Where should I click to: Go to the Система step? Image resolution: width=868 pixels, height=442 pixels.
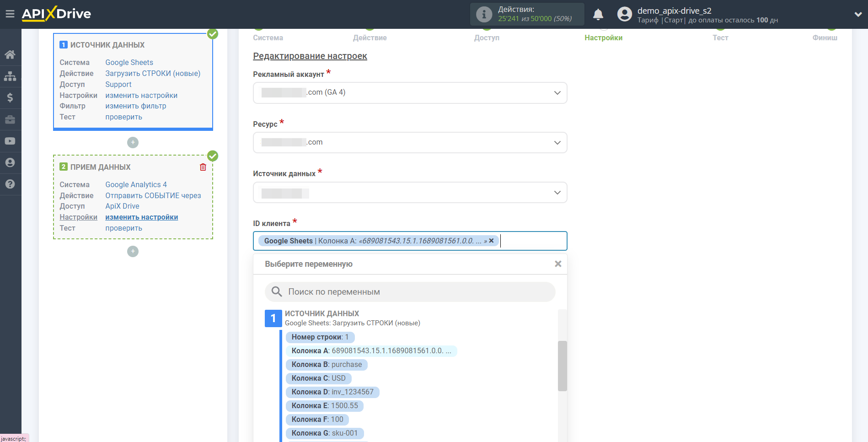tap(268, 38)
